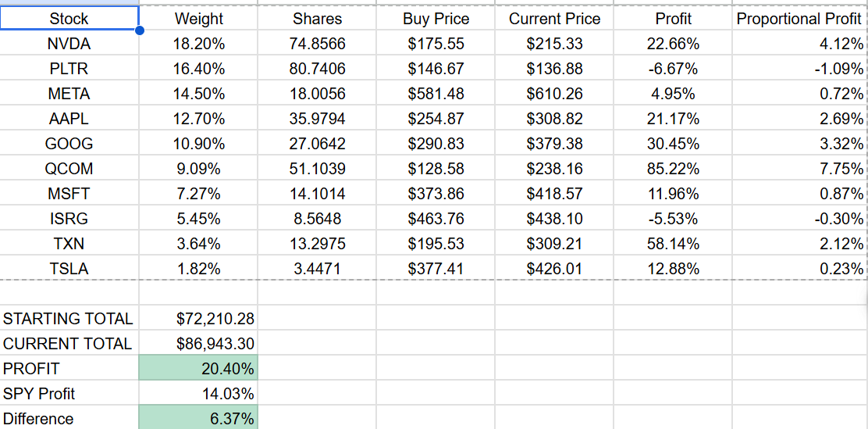Click the AAPL stock cell
This screenshot has height=429, width=868.
pos(69,119)
